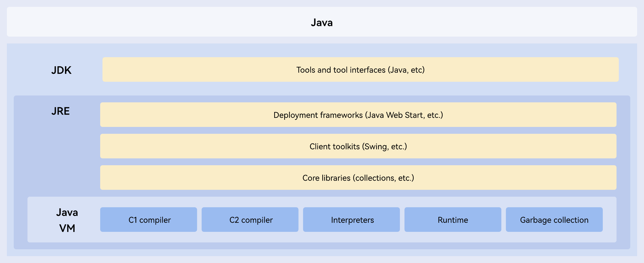Select the JDK label
Screen dimensions: 644x263
point(61,70)
